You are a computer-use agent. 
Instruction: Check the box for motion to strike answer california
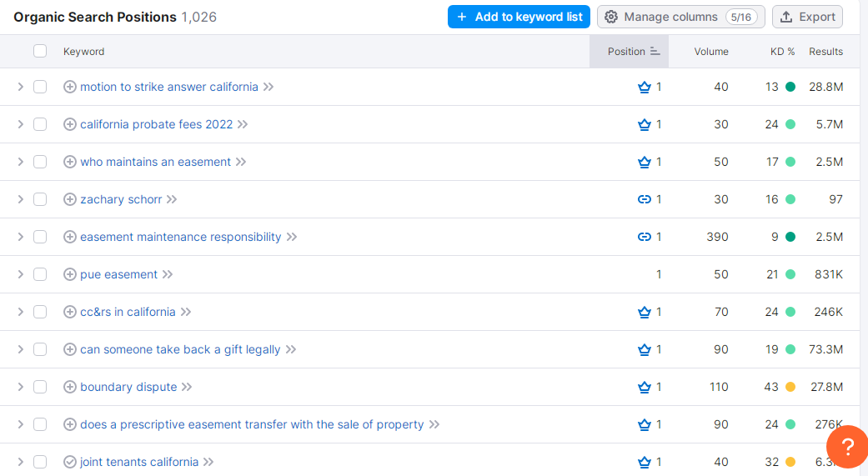tap(40, 87)
